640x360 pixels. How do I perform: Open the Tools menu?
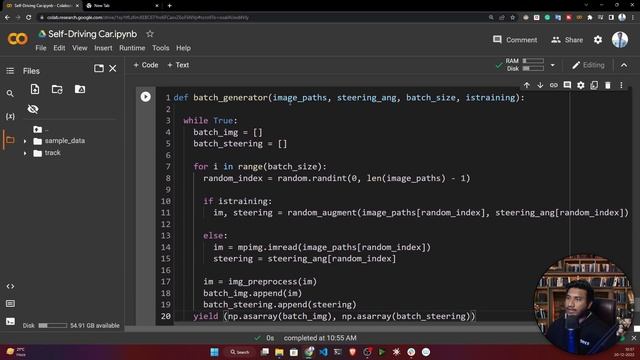[x=160, y=48]
